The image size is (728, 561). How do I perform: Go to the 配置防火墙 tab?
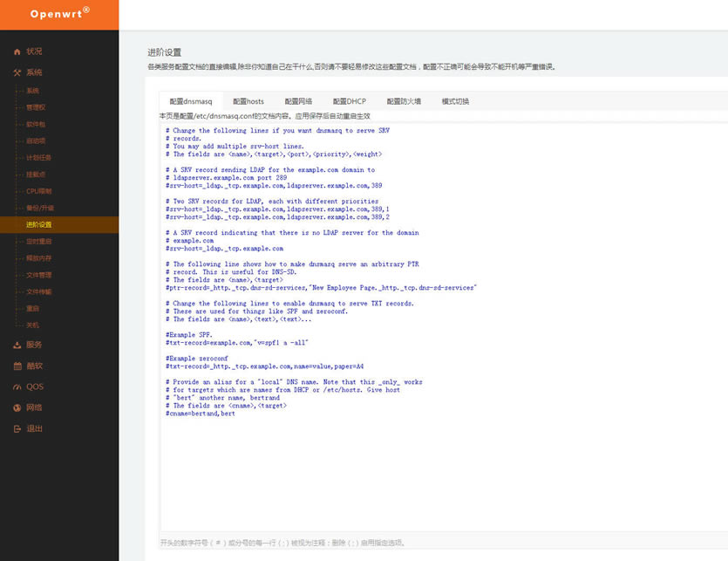[404, 101]
